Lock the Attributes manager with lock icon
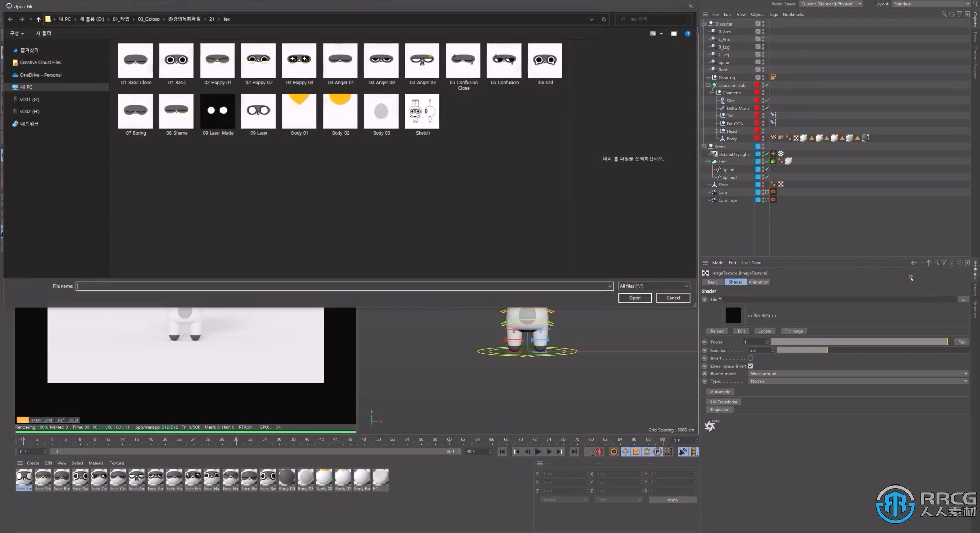 [951, 263]
